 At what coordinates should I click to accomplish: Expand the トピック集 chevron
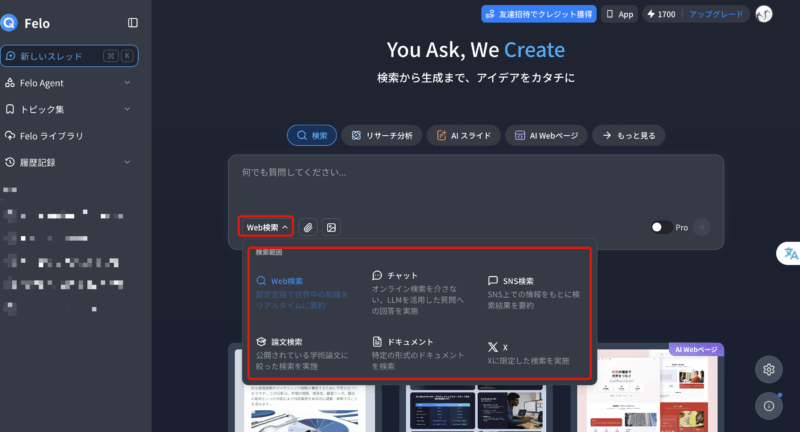tap(127, 109)
